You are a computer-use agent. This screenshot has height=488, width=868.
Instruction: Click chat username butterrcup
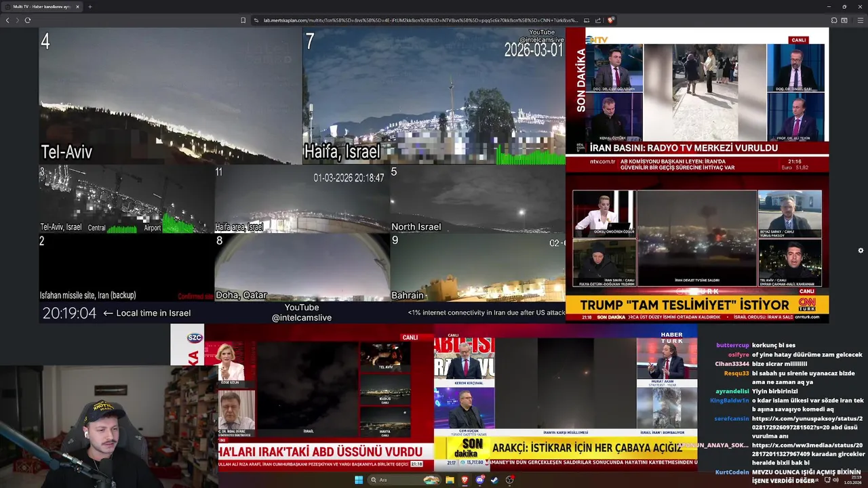point(732,346)
